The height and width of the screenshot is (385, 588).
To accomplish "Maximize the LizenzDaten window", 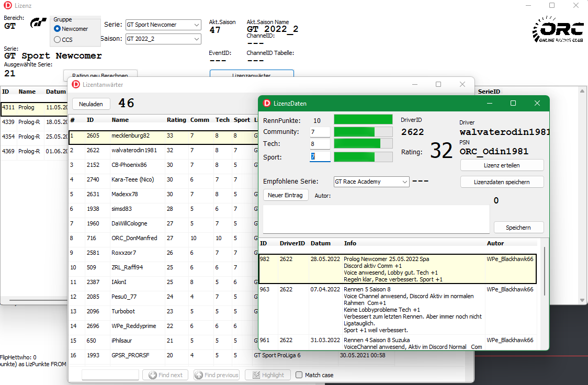I will coord(513,104).
